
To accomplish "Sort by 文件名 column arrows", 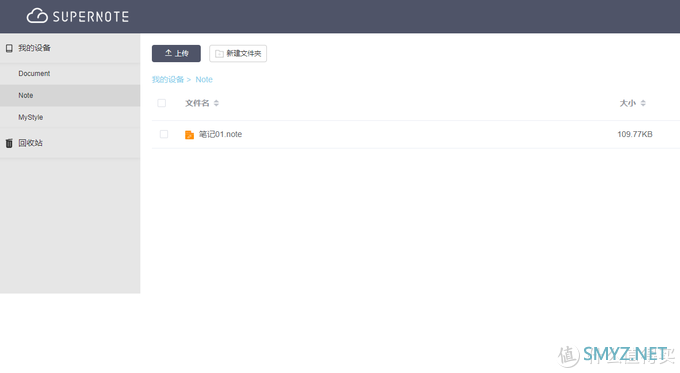I will (216, 103).
